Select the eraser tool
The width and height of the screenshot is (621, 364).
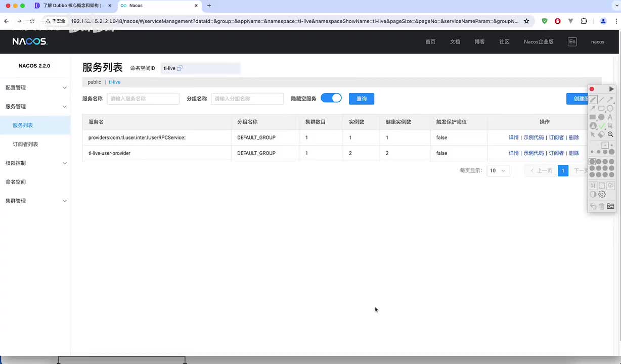pyautogui.click(x=601, y=134)
